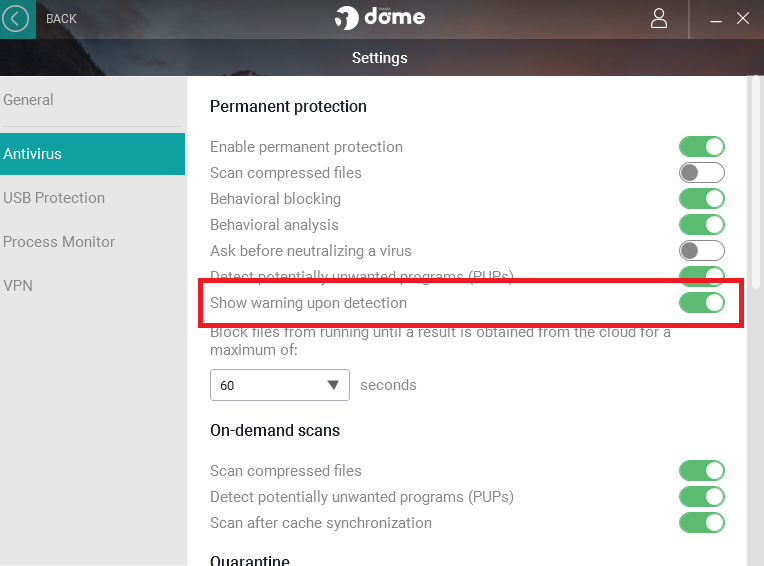Open VPN settings section
Viewport: 764px width, 566px height.
coord(18,286)
